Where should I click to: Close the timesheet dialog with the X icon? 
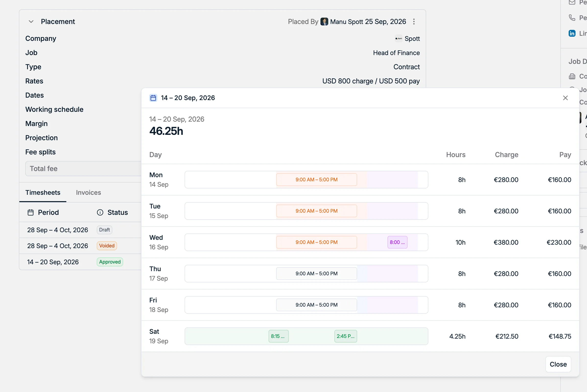coord(565,98)
